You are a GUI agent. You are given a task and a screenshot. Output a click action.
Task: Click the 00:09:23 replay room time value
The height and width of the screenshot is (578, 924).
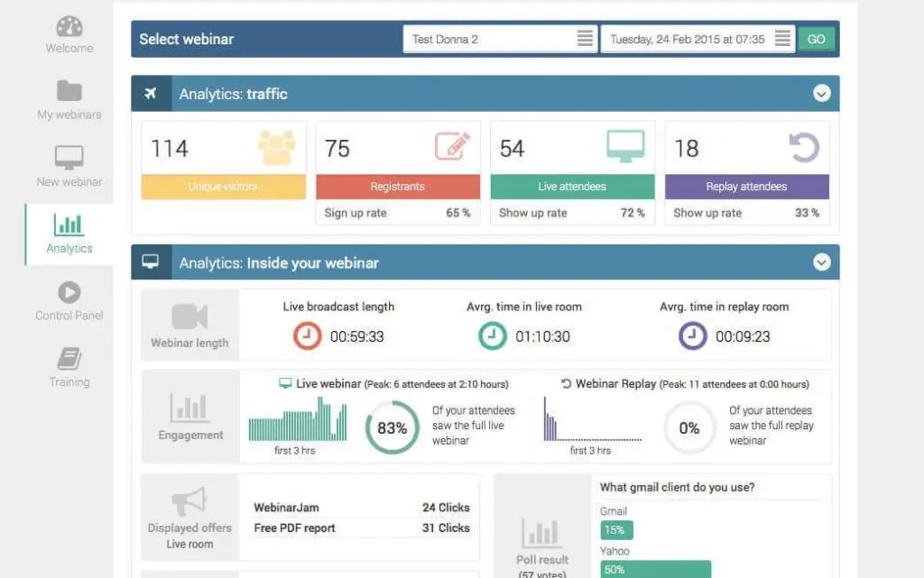tap(743, 336)
